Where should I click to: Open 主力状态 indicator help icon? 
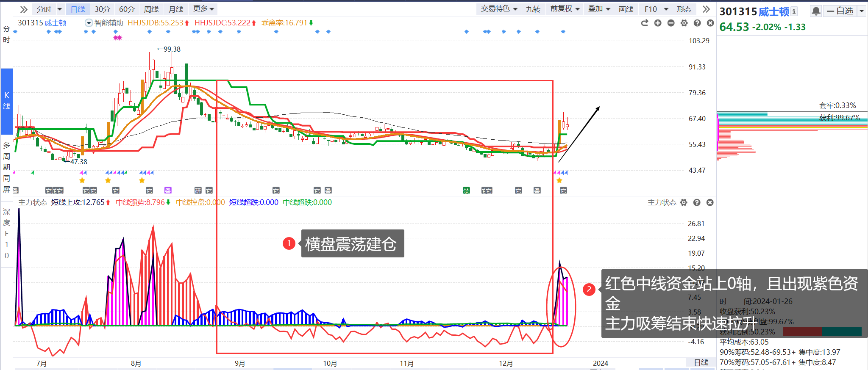pyautogui.click(x=697, y=202)
